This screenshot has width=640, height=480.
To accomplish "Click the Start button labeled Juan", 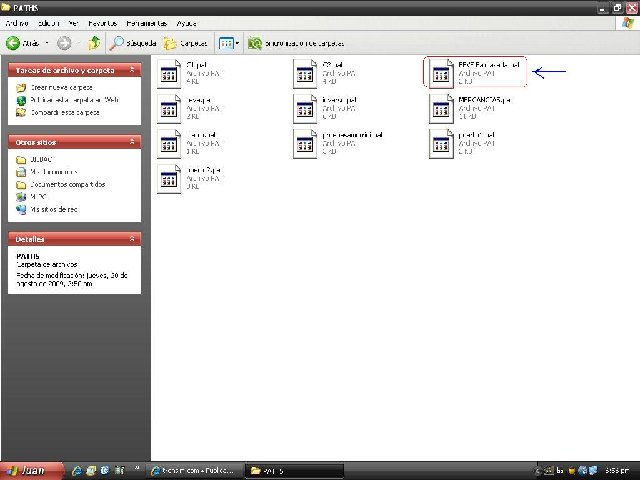I will click(x=32, y=470).
